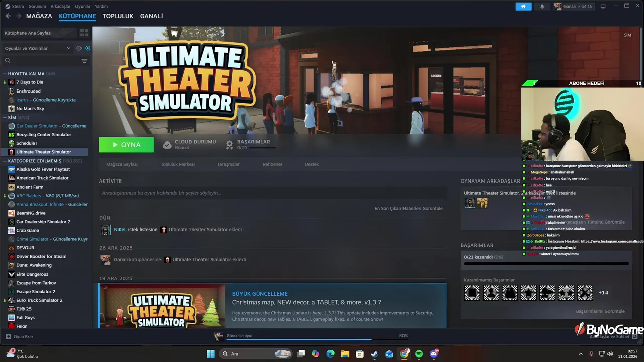Viewport: 644px width, 362px height.
Task: Open the announcements megaphone button
Action: point(523,6)
